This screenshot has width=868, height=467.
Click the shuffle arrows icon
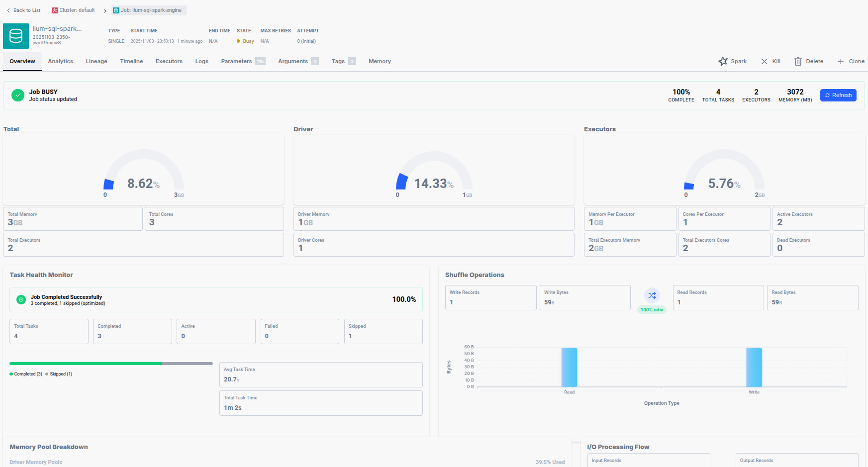click(652, 295)
